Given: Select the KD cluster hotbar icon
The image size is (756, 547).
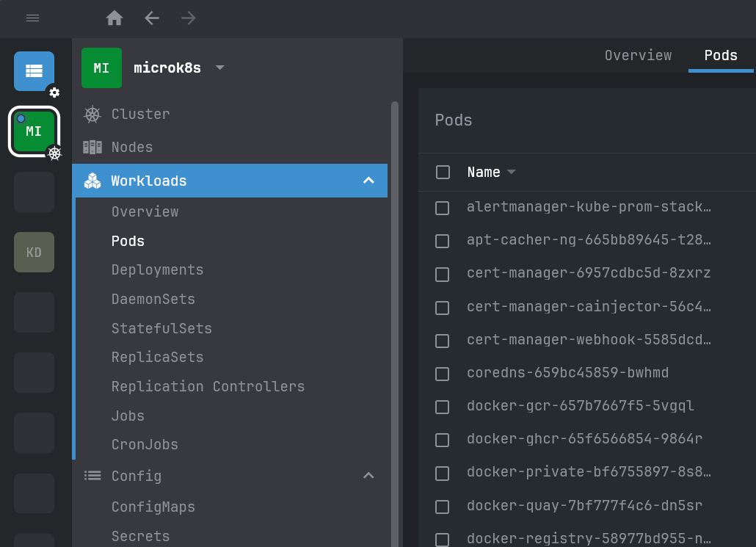Looking at the screenshot, I should (34, 253).
